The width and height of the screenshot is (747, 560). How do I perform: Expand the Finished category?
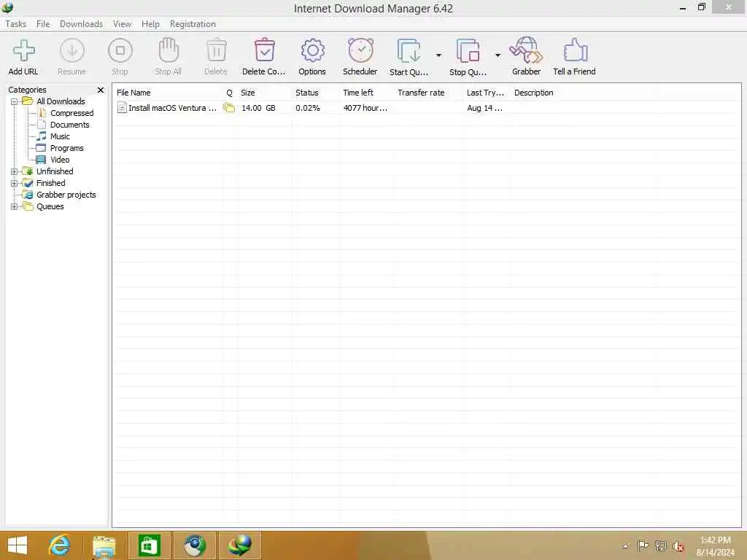(x=15, y=183)
